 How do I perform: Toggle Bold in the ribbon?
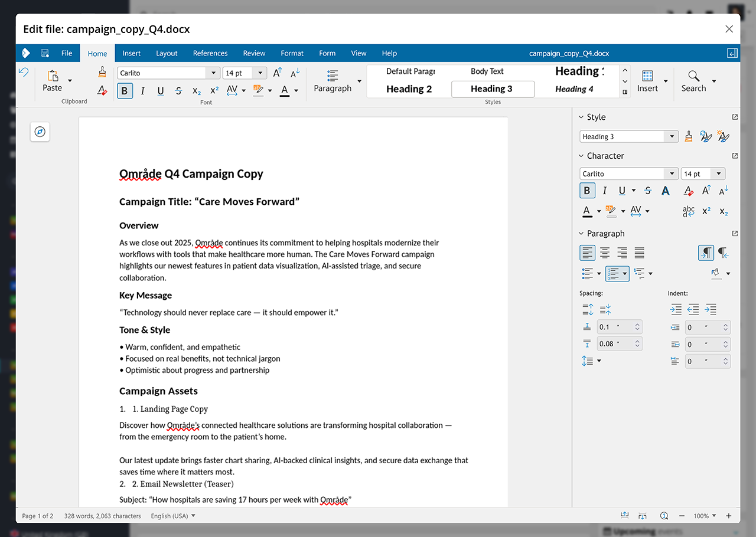pos(125,91)
